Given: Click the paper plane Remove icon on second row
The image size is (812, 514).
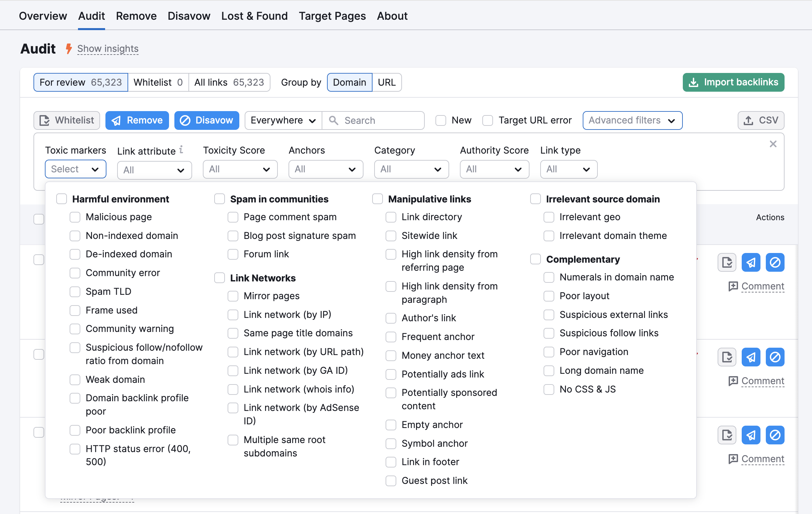Looking at the screenshot, I should pyautogui.click(x=751, y=357).
